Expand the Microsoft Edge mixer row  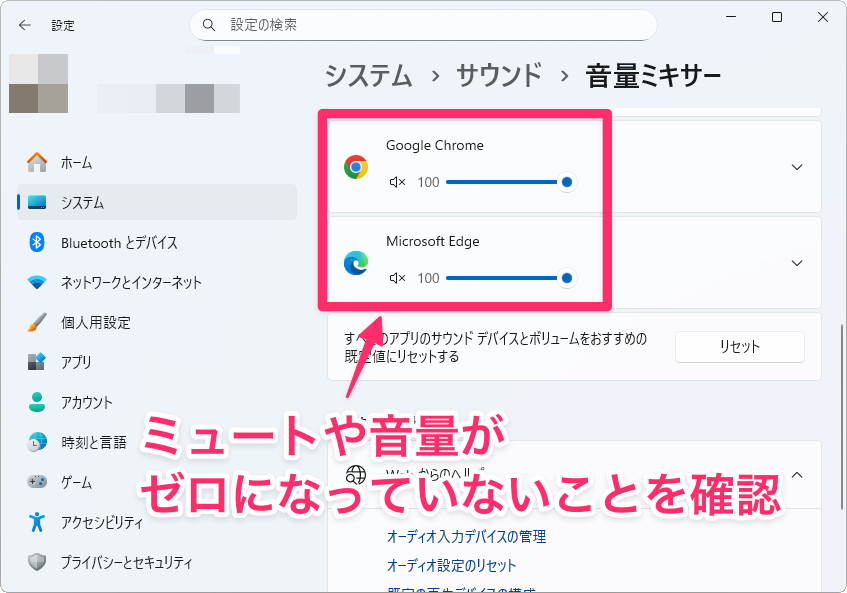(797, 263)
